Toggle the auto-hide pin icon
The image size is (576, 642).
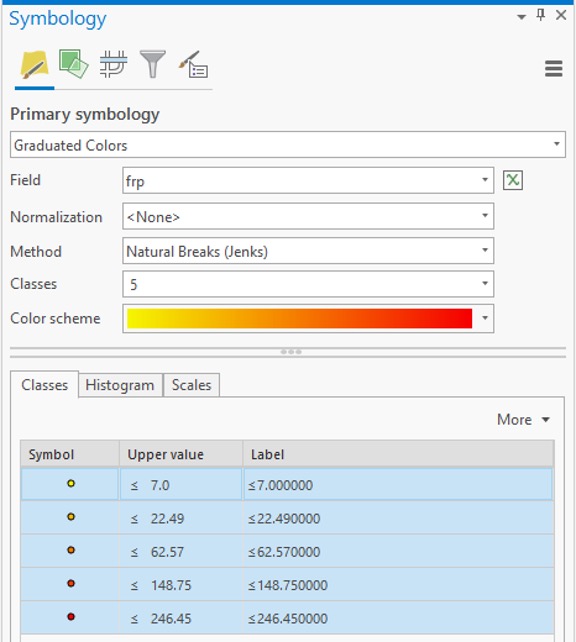pyautogui.click(x=541, y=16)
